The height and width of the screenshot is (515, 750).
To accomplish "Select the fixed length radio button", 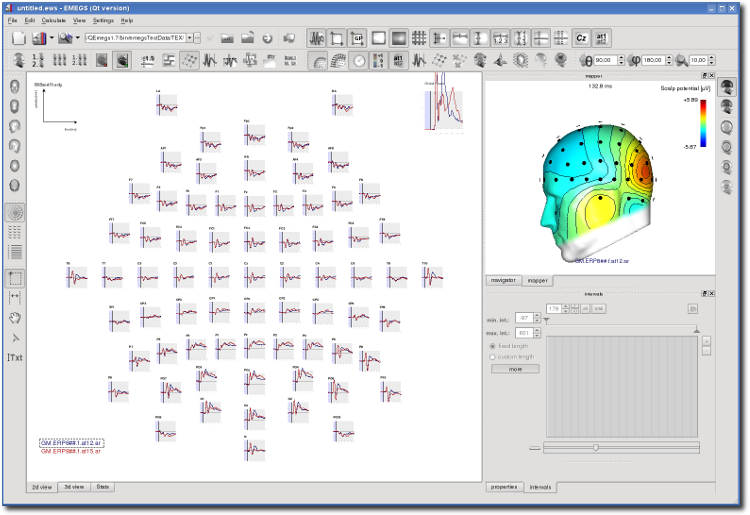I will coord(492,346).
